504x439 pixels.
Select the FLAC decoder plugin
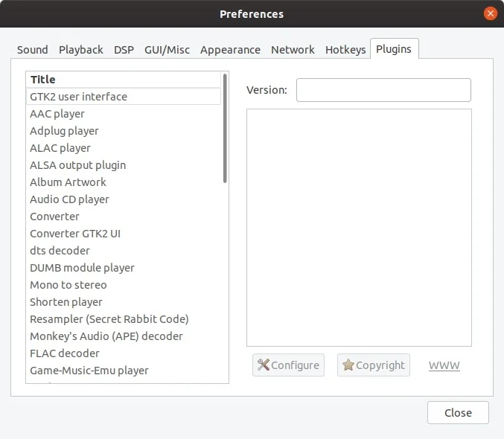[65, 353]
